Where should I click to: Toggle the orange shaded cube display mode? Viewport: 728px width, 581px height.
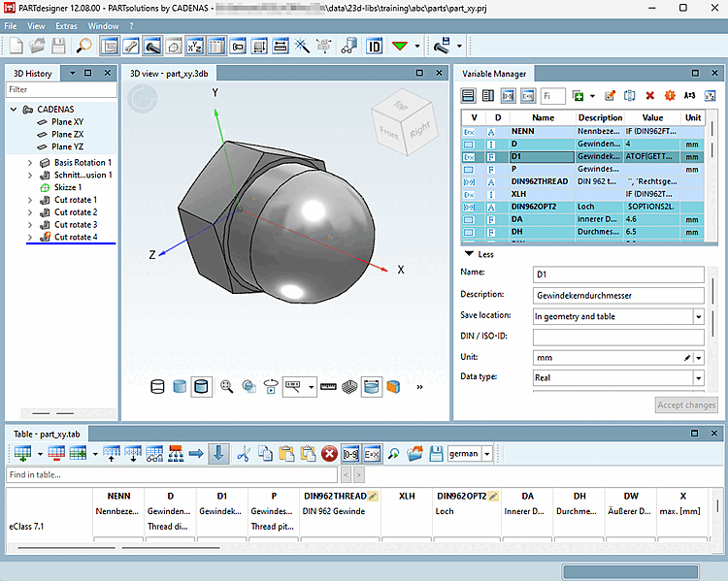(393, 387)
